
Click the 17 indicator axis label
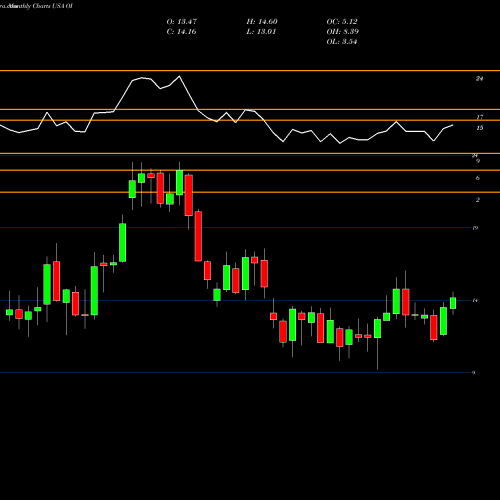(479, 117)
